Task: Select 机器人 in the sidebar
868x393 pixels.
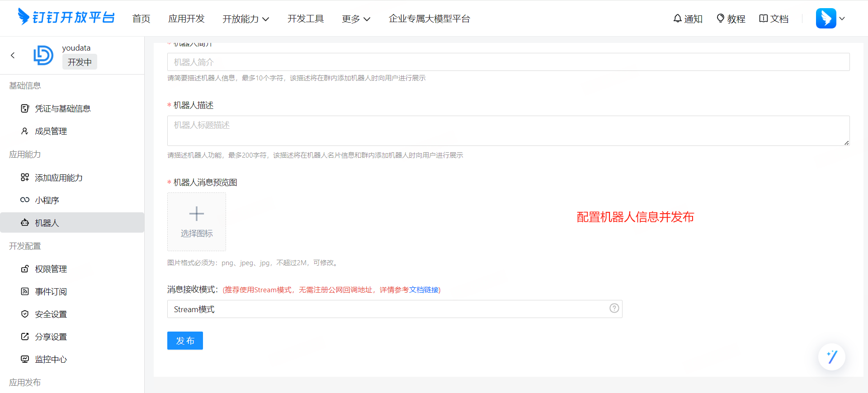Action: (x=47, y=223)
